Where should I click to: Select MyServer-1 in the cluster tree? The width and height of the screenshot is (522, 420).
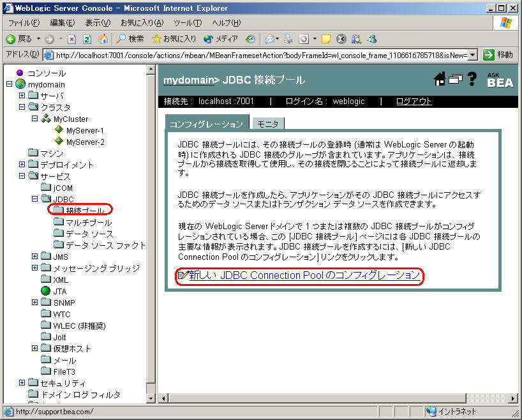tap(85, 130)
